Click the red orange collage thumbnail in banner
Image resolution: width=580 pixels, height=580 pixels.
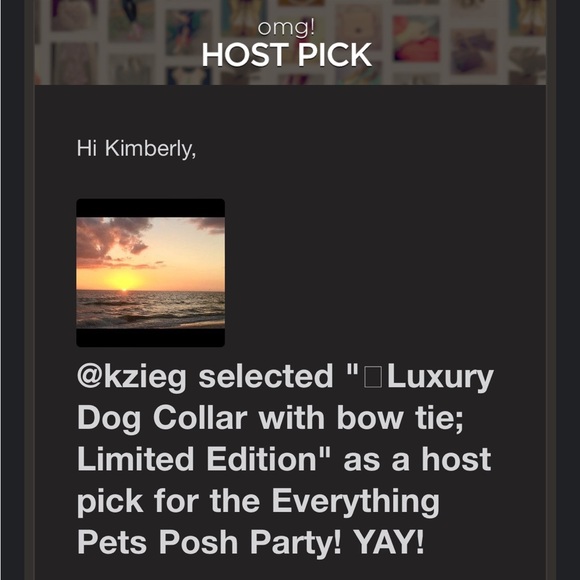(x=416, y=38)
